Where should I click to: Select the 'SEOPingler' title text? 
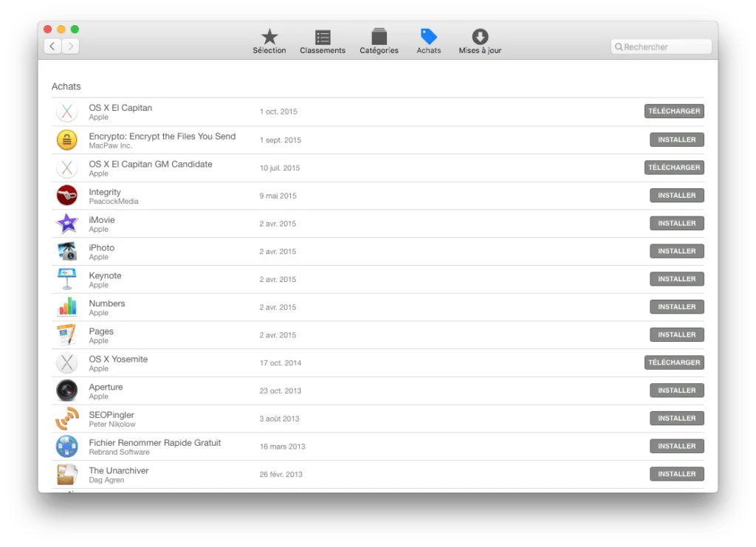[111, 415]
